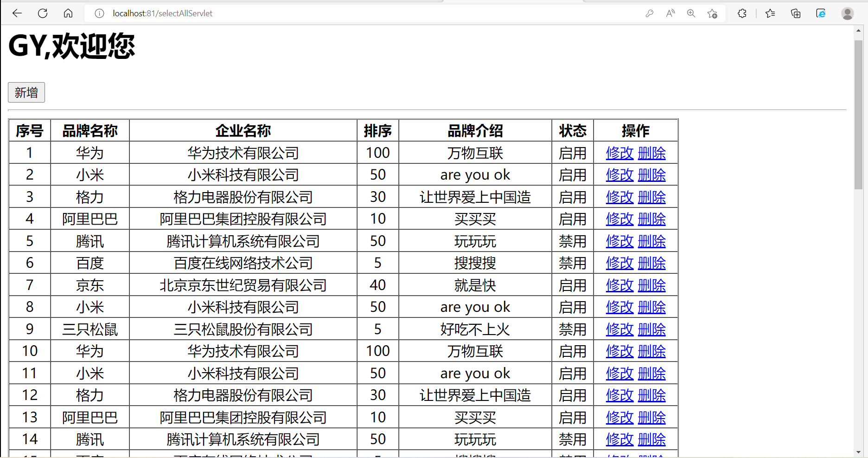
Task: Select the 企业名称 column header
Action: click(243, 131)
